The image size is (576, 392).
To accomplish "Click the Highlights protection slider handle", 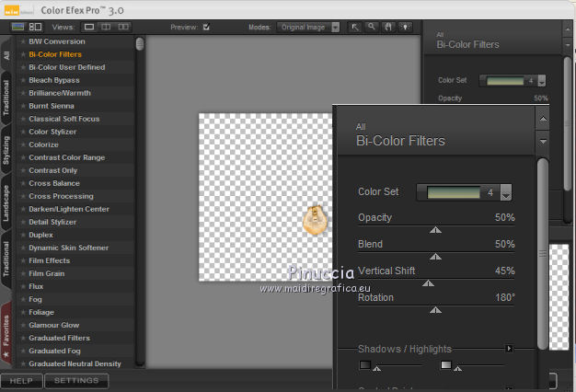I will [x=457, y=368].
